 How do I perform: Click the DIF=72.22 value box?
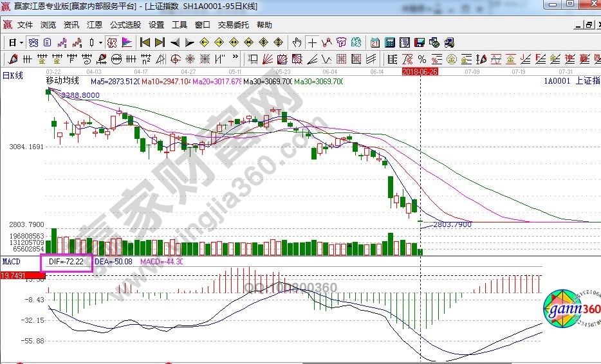66,262
